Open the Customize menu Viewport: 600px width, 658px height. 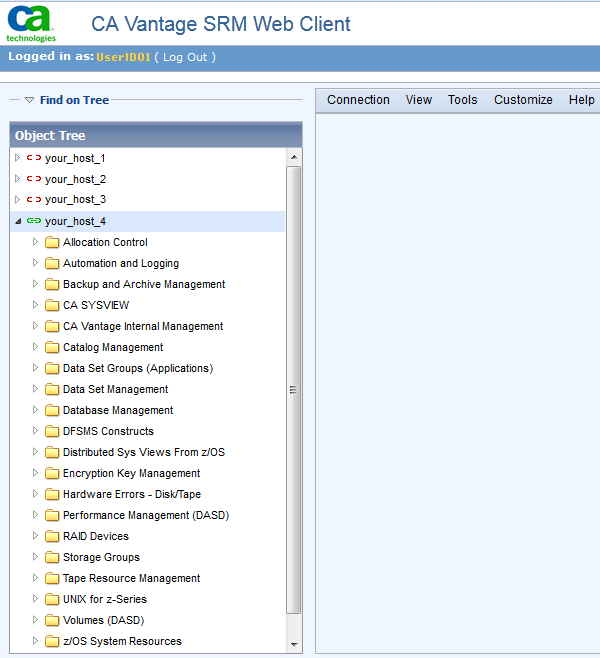tap(523, 100)
